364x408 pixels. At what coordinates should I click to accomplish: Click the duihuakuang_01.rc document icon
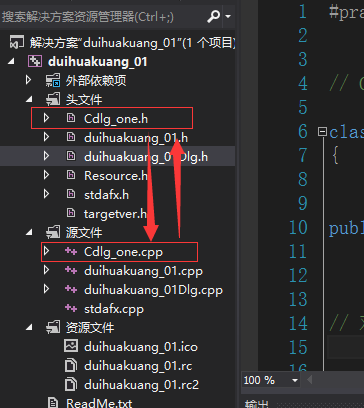(x=71, y=365)
